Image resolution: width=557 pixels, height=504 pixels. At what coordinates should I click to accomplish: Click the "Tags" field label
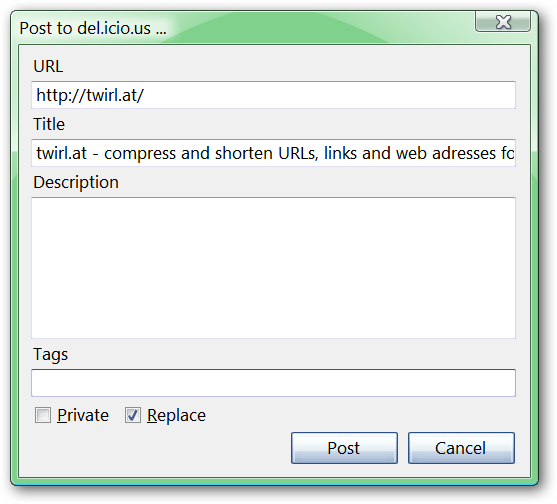pos(50,354)
